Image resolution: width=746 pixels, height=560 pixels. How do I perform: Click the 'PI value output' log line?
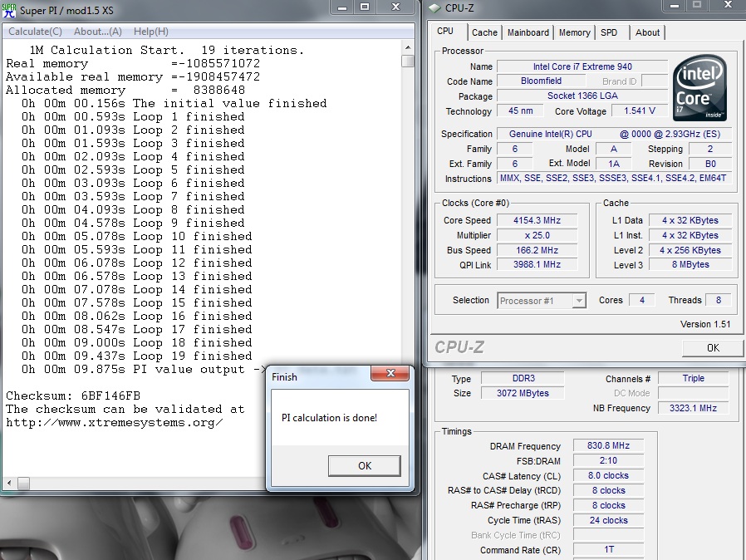pos(145,369)
